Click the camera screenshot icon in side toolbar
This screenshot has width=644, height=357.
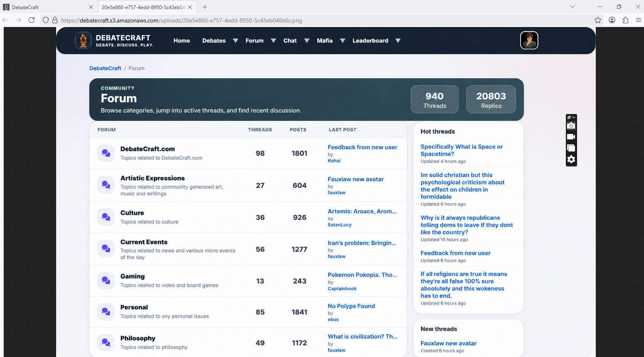571,126
